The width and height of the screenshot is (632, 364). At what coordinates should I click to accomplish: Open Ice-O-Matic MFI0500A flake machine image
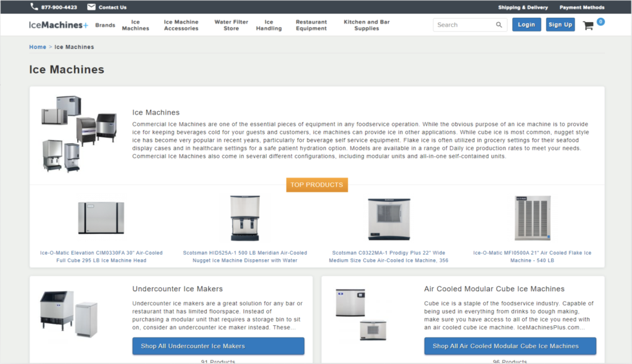533,218
